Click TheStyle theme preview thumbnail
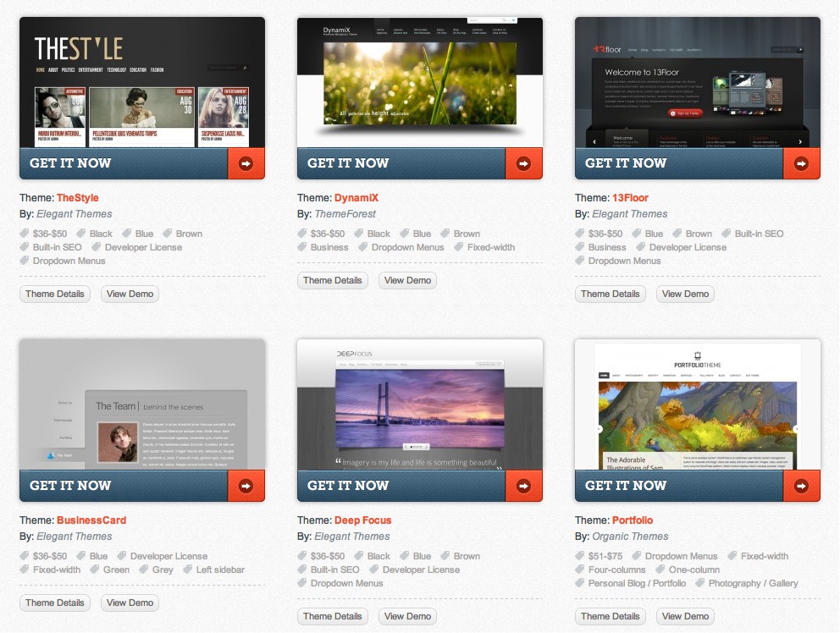 tap(142, 82)
